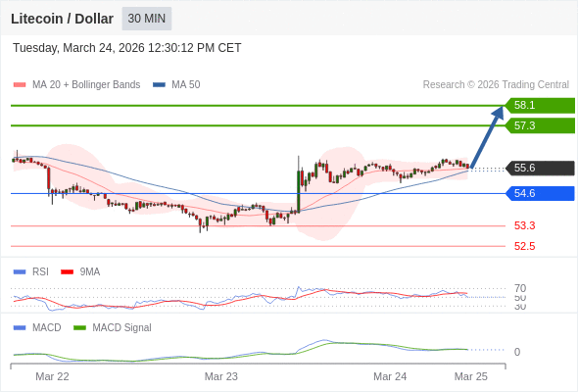Click the MACD legend label

coord(47,328)
